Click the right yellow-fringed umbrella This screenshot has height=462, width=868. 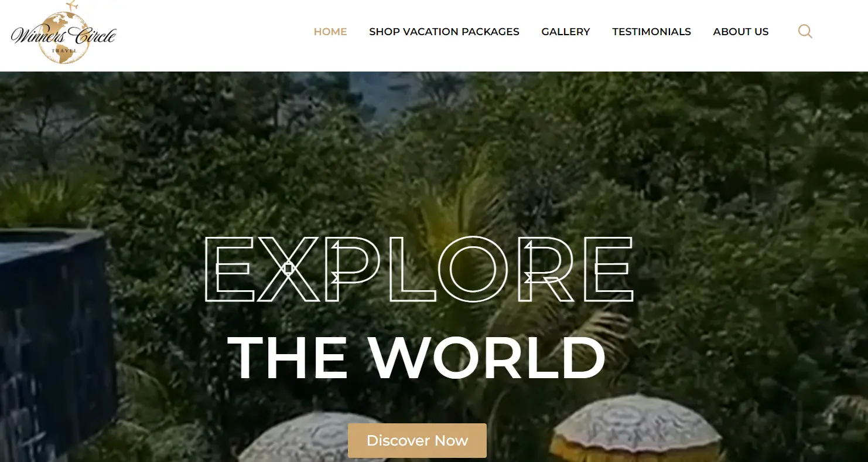(x=635, y=427)
